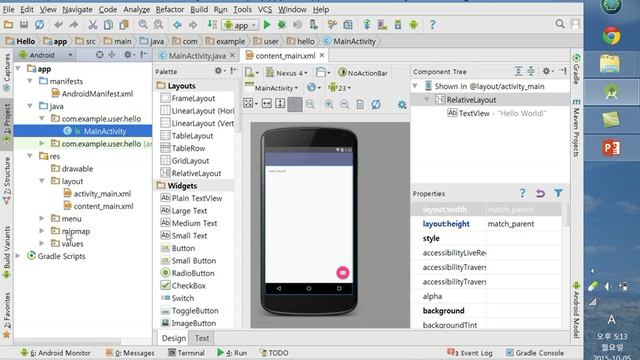Open the Terminal tool window
Image resolution: width=640 pixels, height=360 pixels.
pos(186,353)
